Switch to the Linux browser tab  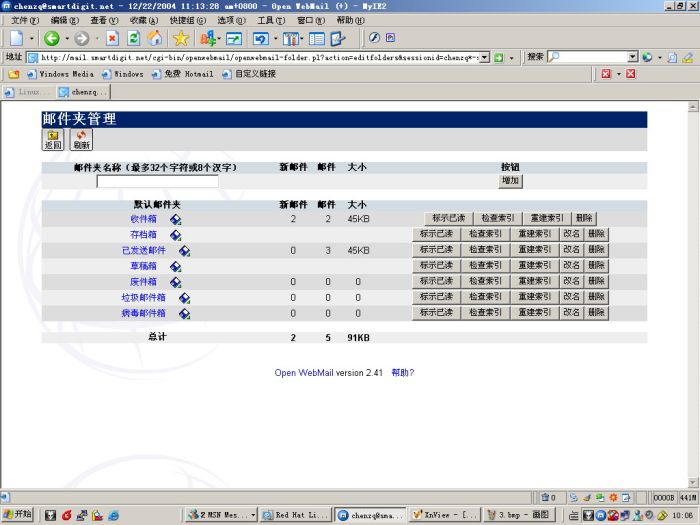click(x=29, y=92)
